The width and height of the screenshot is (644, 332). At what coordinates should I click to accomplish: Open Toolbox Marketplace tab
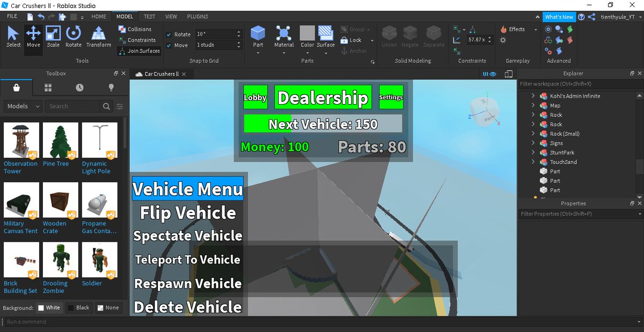pyautogui.click(x=16, y=87)
